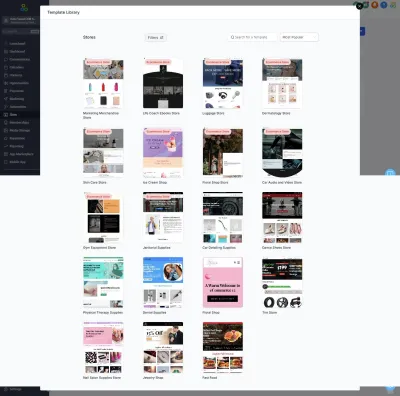
Task: Select the Fast Food template thumbnail
Action: click(223, 347)
